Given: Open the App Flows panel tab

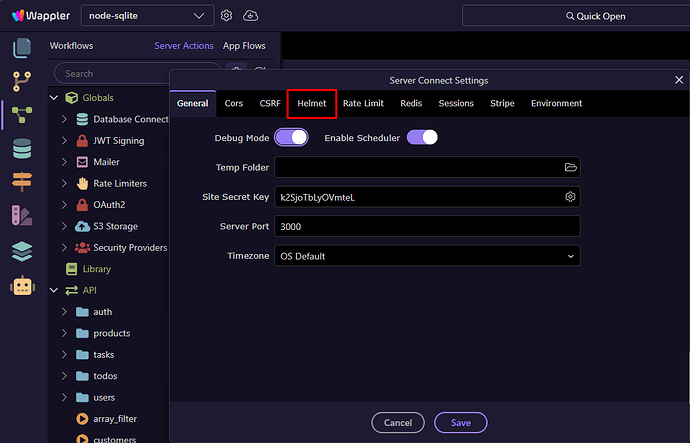Looking at the screenshot, I should (244, 46).
